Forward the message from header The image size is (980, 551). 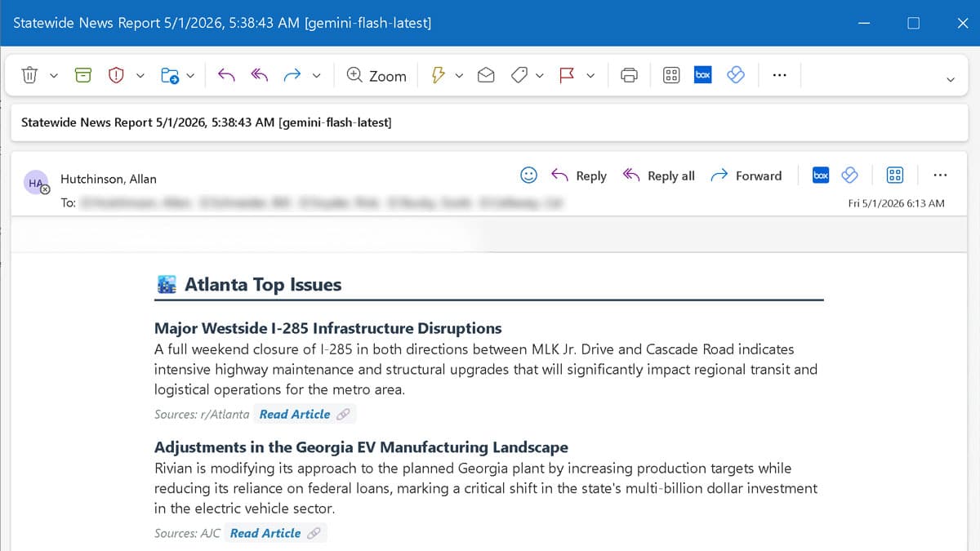[x=746, y=176]
